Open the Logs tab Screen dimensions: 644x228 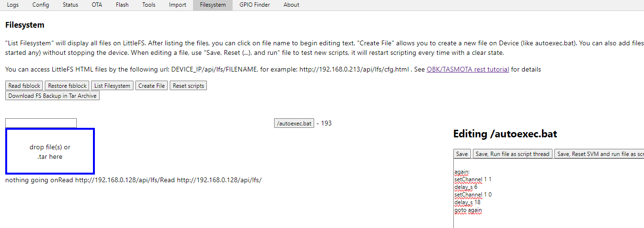click(13, 5)
